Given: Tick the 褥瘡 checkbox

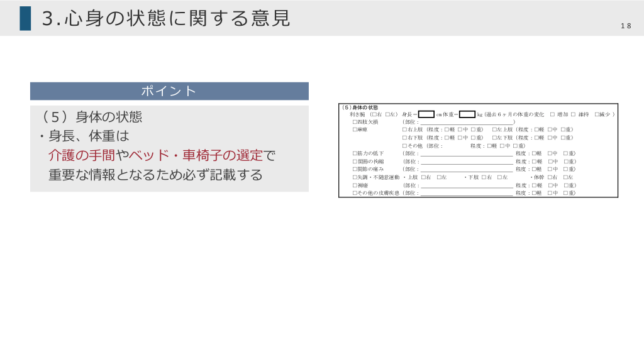Looking at the screenshot, I should 355,185.
